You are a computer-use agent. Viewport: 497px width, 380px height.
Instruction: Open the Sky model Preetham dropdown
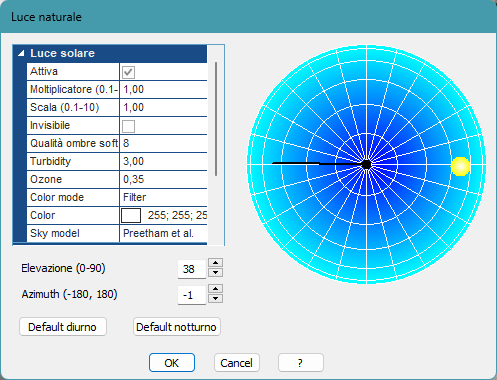click(x=163, y=233)
